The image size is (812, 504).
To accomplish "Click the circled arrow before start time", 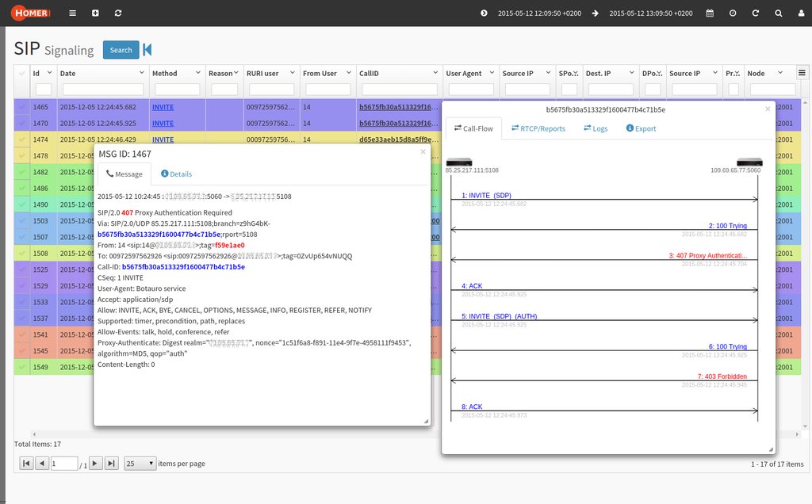I will 484,13.
